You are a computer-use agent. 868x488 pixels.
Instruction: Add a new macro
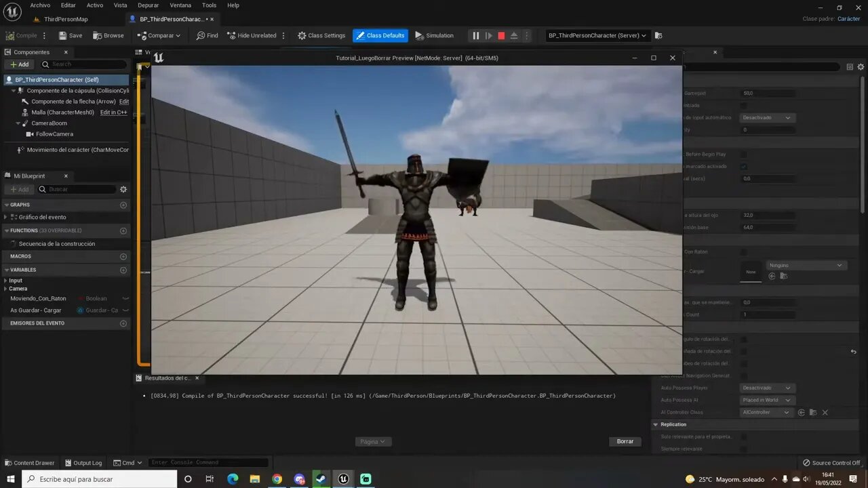(x=123, y=256)
